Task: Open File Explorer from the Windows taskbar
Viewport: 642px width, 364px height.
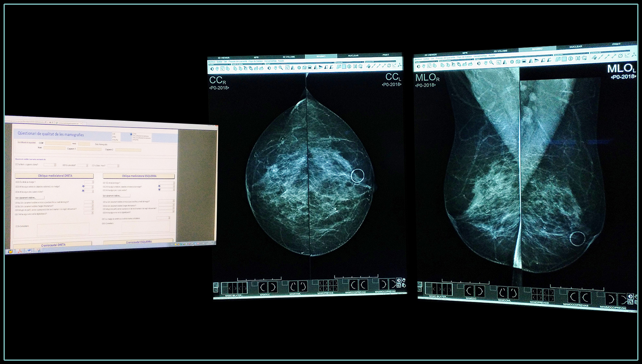Action: (10, 251)
